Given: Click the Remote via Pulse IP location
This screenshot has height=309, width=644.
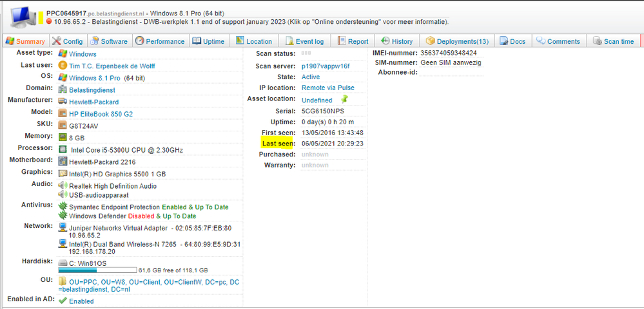Looking at the screenshot, I should coord(327,88).
